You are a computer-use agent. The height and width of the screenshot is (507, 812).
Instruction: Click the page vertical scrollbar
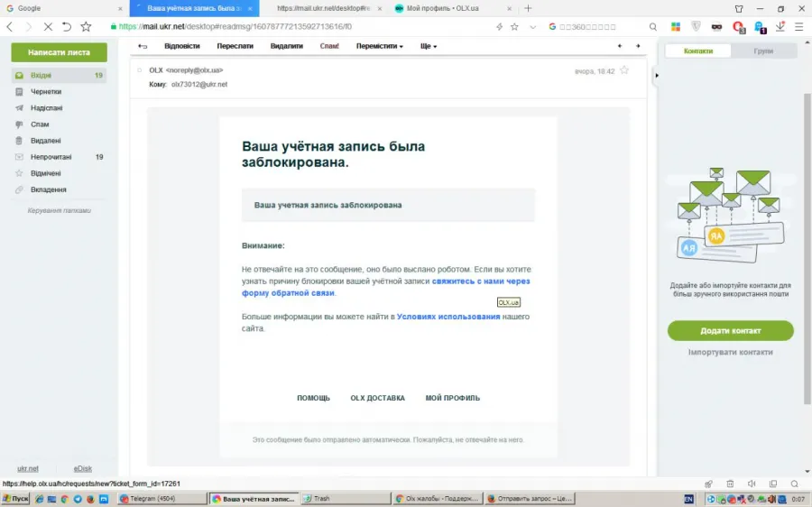[x=807, y=249]
